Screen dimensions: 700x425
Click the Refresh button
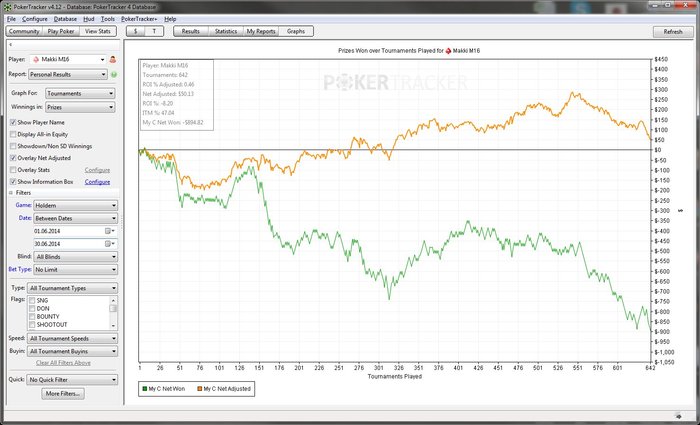coord(673,32)
